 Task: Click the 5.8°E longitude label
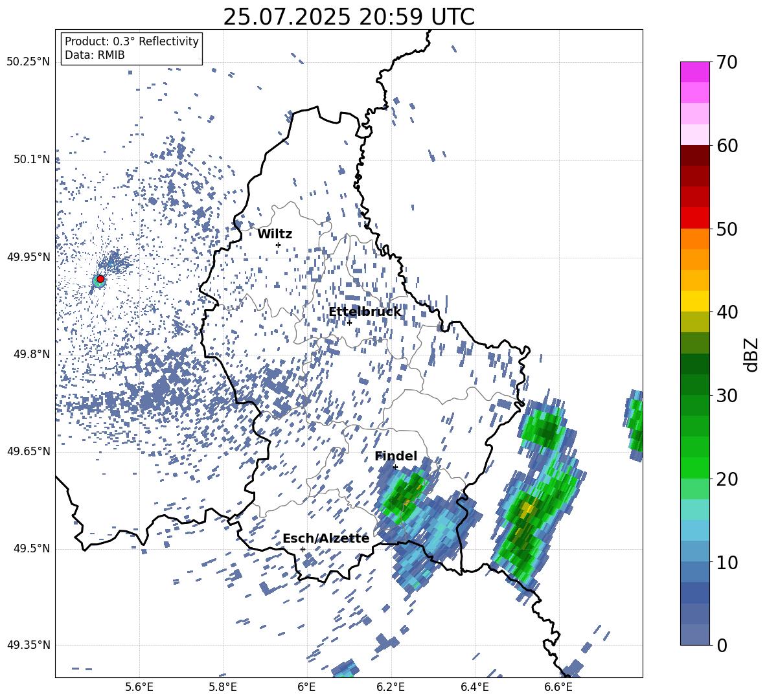coord(223,687)
